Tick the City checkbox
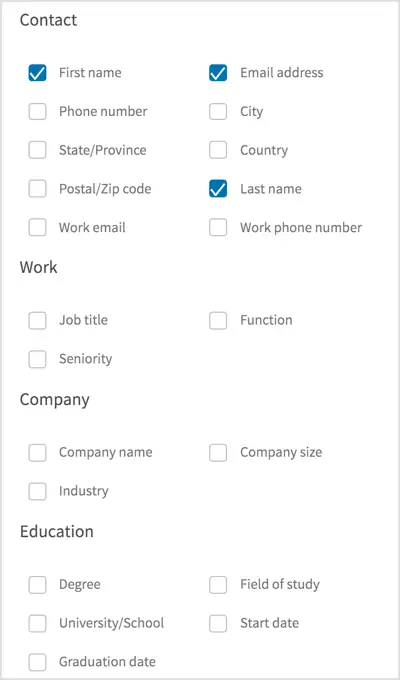400x680 pixels. click(x=218, y=111)
